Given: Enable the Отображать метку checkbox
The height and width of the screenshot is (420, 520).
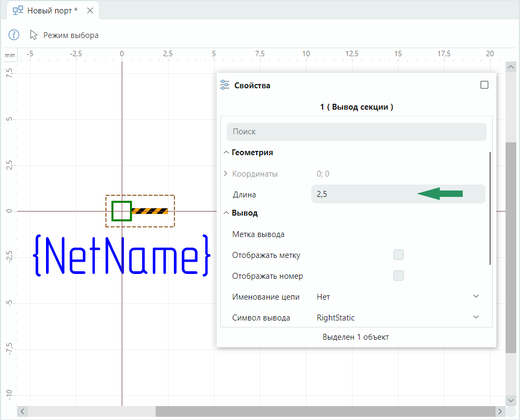Looking at the screenshot, I should (398, 255).
